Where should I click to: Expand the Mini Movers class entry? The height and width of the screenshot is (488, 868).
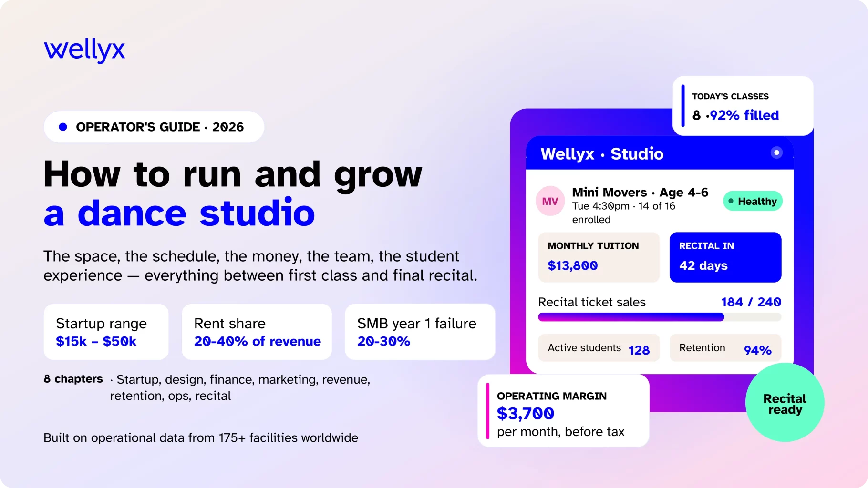639,205
